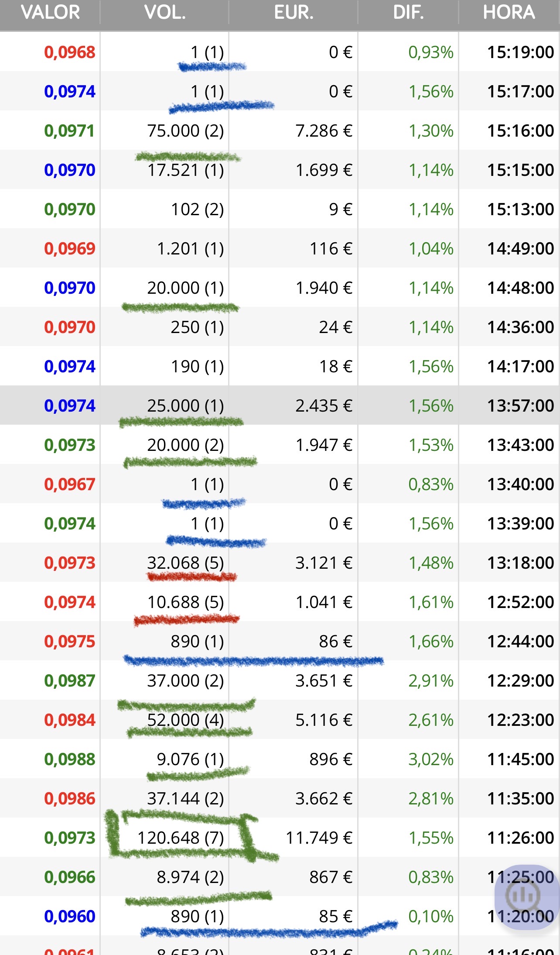Screen dimensions: 560x955
Task: Sort by the HORA column header
Action: (x=509, y=12)
